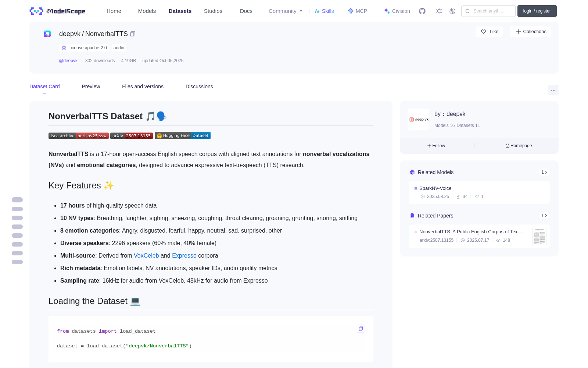588x368 pixels.
Task: Click the Related Models cube icon
Action: click(x=412, y=172)
